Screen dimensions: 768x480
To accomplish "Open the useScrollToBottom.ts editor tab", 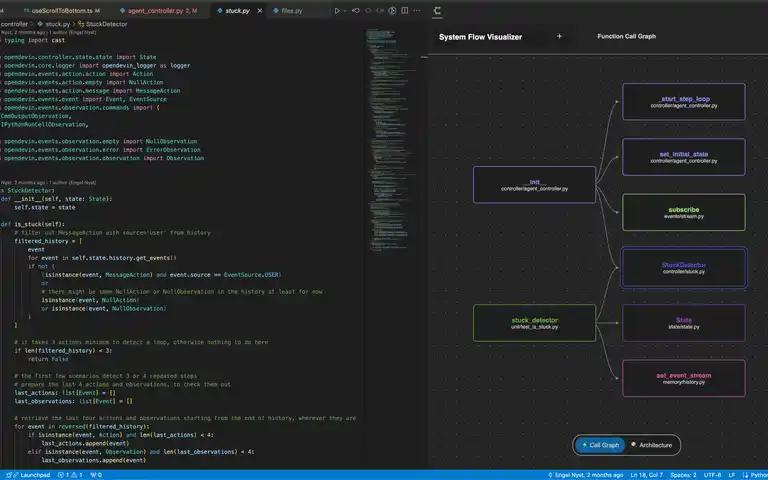I will pos(61,10).
